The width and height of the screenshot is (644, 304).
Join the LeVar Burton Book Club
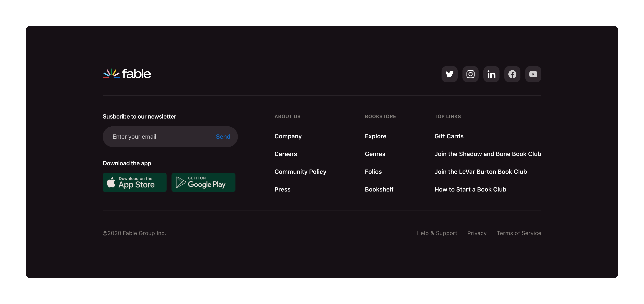pyautogui.click(x=481, y=172)
